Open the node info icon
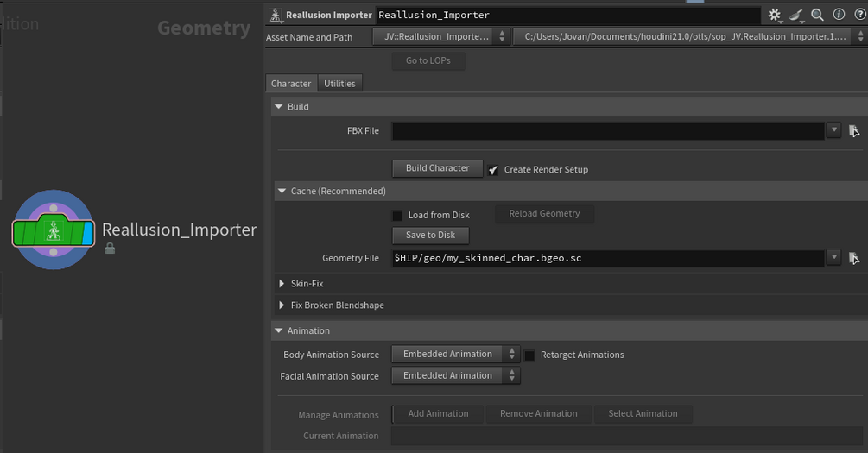The width and height of the screenshot is (868, 453). point(839,15)
